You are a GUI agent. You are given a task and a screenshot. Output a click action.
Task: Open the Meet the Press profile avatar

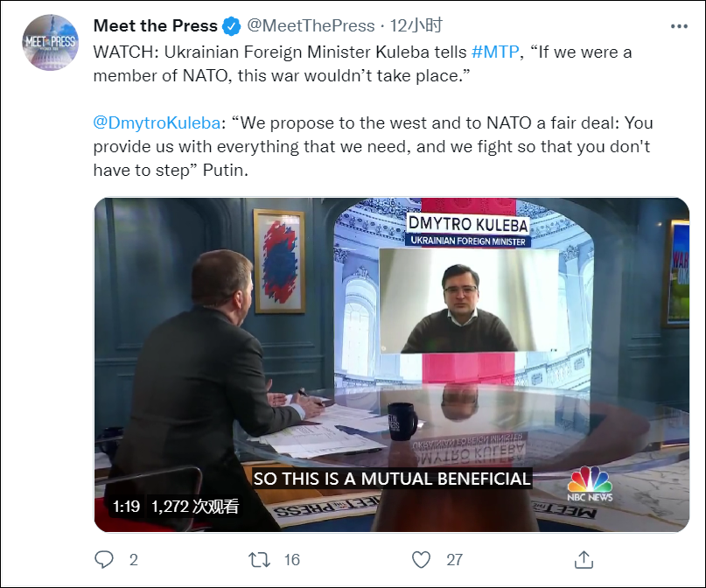click(51, 42)
